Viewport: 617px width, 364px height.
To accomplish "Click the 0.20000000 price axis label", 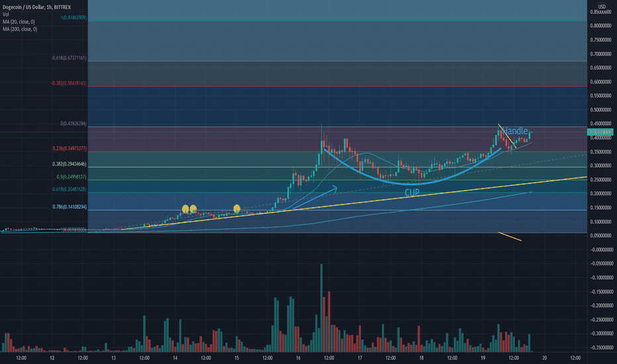I will point(601,194).
